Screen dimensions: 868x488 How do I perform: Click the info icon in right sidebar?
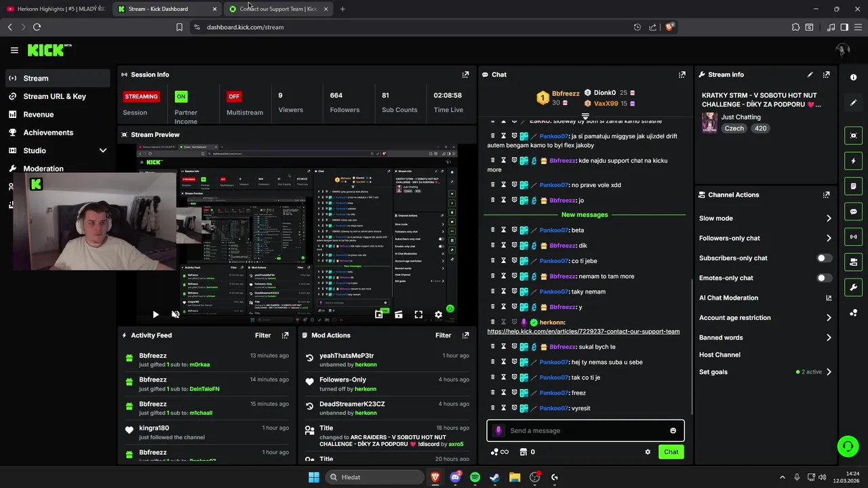tap(853, 77)
